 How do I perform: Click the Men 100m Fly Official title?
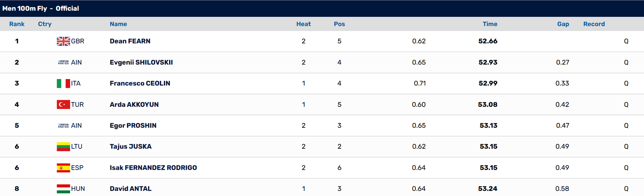pos(41,8)
